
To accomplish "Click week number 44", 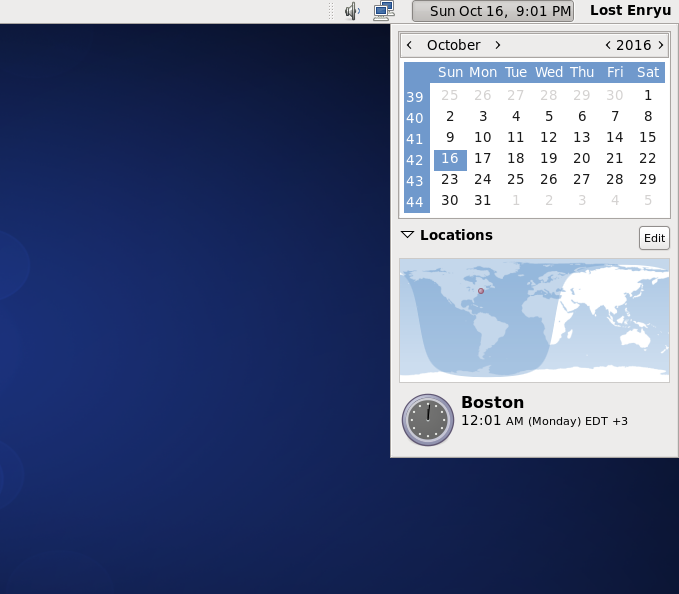I will pos(415,202).
